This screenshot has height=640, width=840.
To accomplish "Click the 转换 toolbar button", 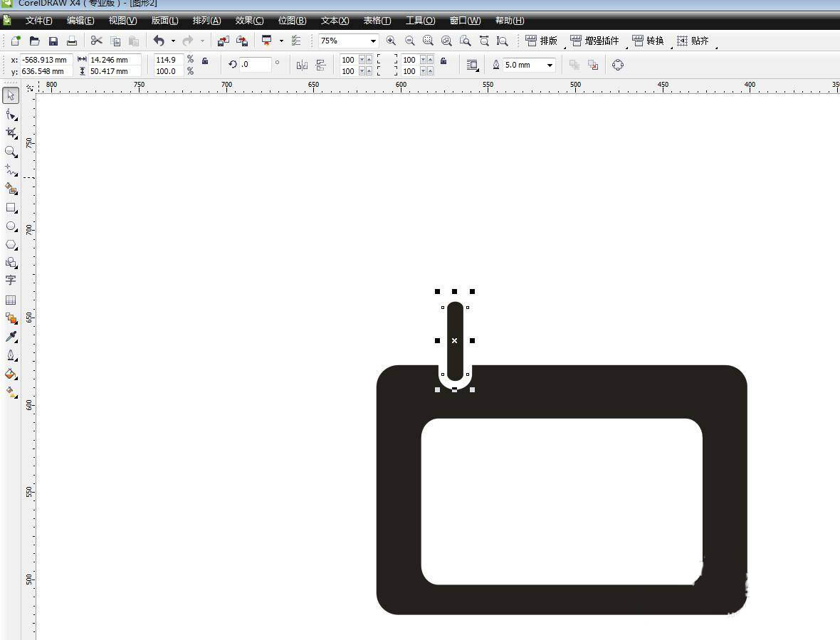I will pos(649,41).
